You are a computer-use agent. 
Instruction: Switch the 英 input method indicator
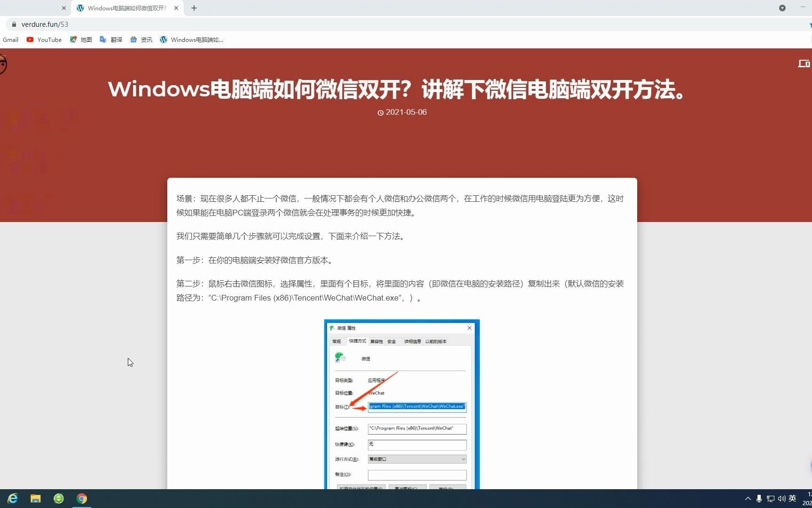click(792, 498)
